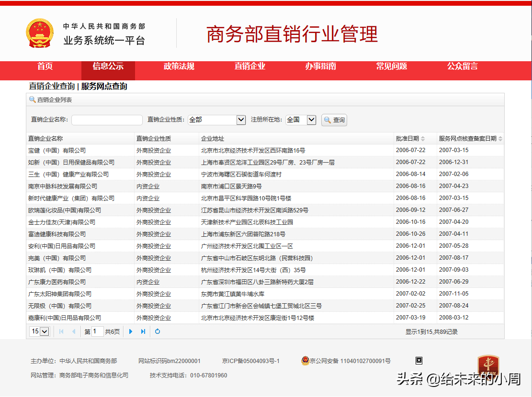Screen dimensions: 532x397
Task: Select row 完美（中国）有限公司
Action: (265, 258)
